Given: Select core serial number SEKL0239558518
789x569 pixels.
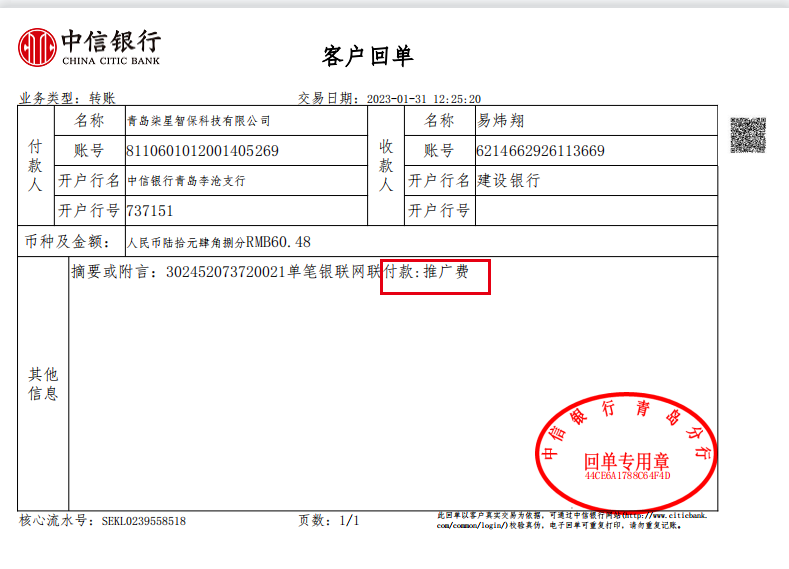Looking at the screenshot, I should (x=143, y=521).
